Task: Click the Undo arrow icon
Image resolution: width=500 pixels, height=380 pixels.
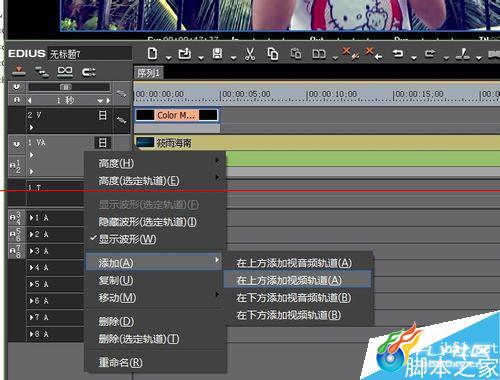Action: [x=398, y=54]
